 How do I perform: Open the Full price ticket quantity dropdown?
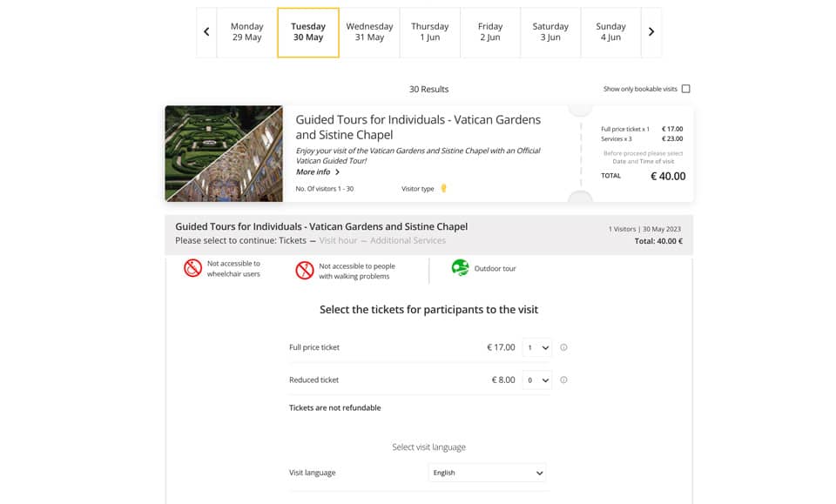(536, 347)
